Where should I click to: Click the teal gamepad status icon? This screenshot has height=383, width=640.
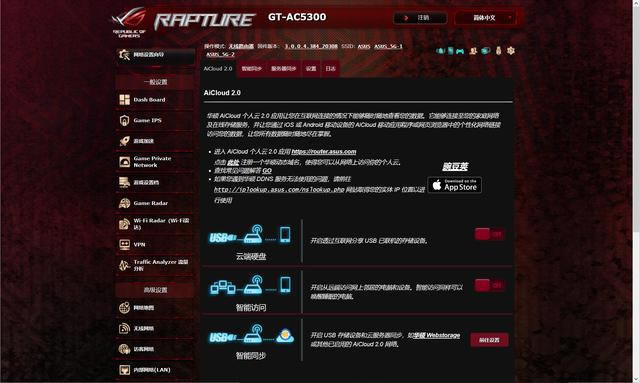(x=460, y=51)
